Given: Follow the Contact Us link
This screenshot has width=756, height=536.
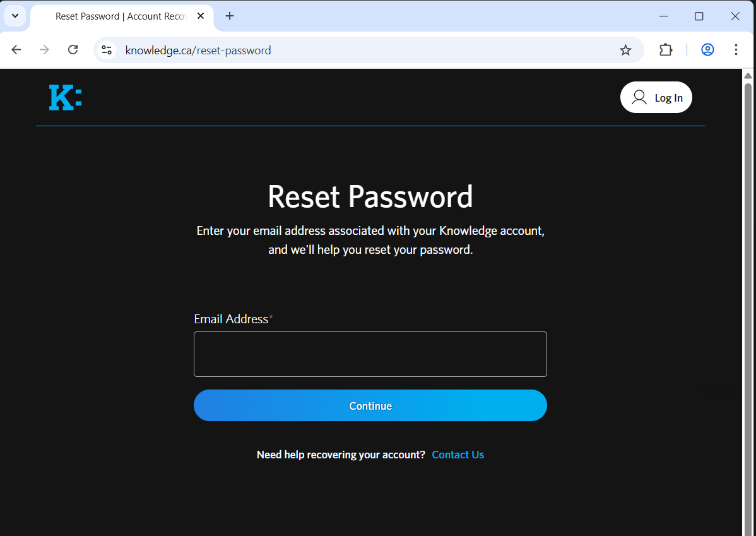Looking at the screenshot, I should click(458, 455).
